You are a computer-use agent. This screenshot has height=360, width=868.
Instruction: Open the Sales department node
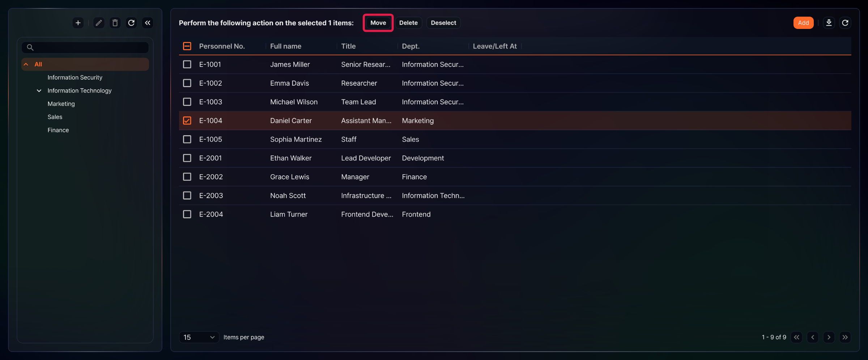(x=55, y=117)
